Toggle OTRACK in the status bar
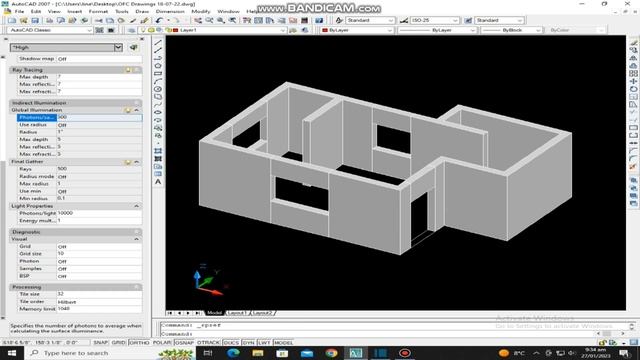 (x=208, y=342)
